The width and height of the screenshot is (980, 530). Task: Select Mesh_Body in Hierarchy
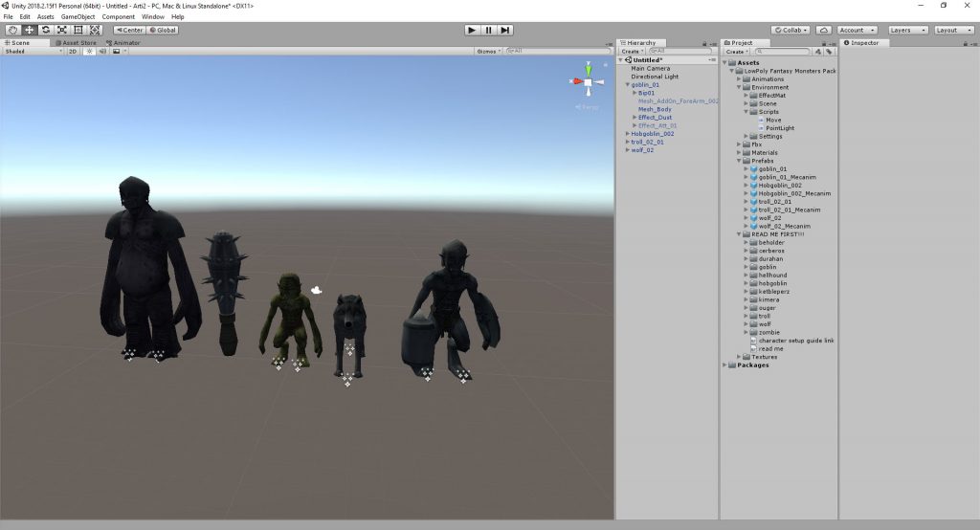tap(655, 109)
